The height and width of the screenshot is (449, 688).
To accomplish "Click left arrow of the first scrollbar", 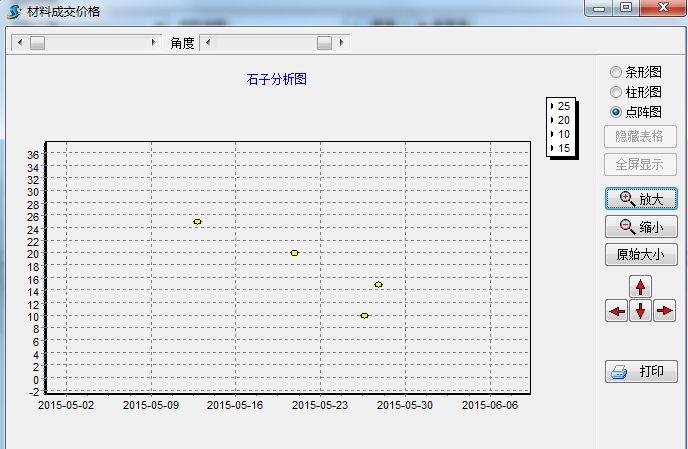I will pos(17,43).
